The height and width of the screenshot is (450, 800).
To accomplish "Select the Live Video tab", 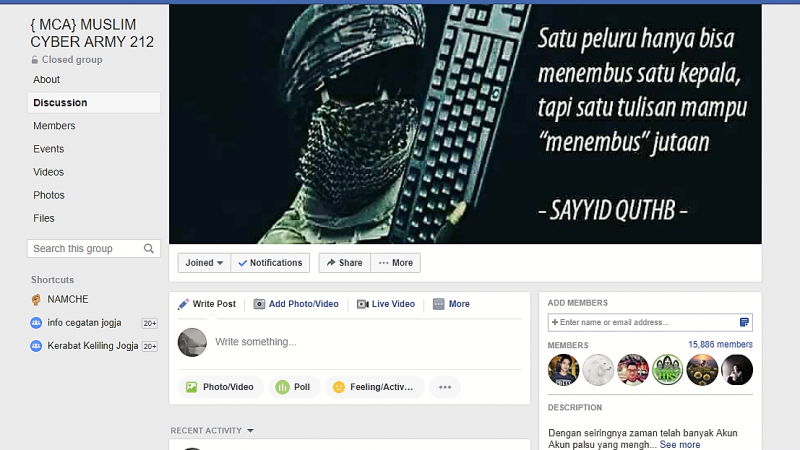I will pos(386,304).
